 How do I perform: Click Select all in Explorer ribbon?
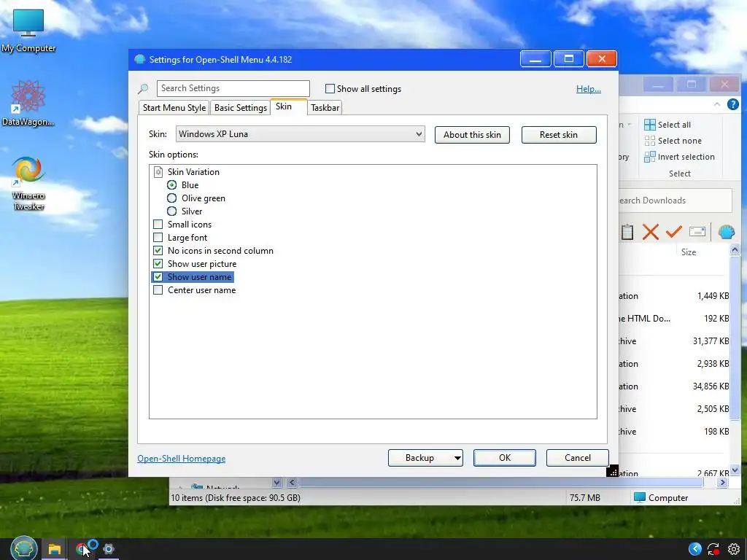point(667,125)
